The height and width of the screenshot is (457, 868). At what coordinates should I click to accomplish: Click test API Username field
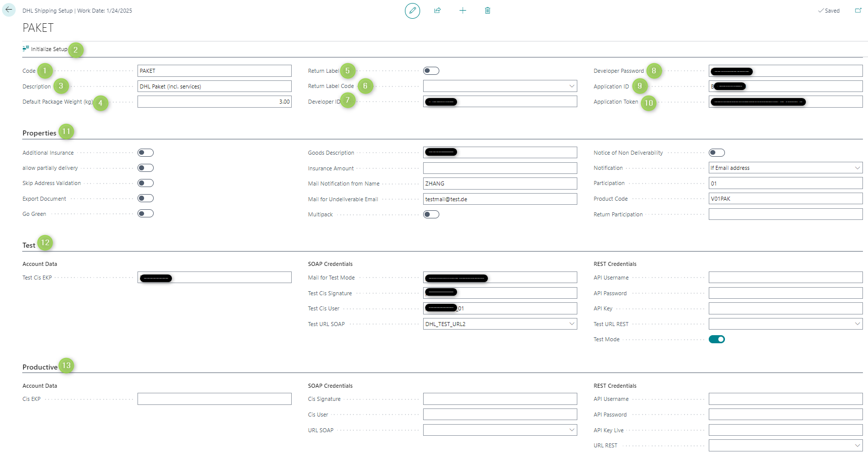(786, 278)
